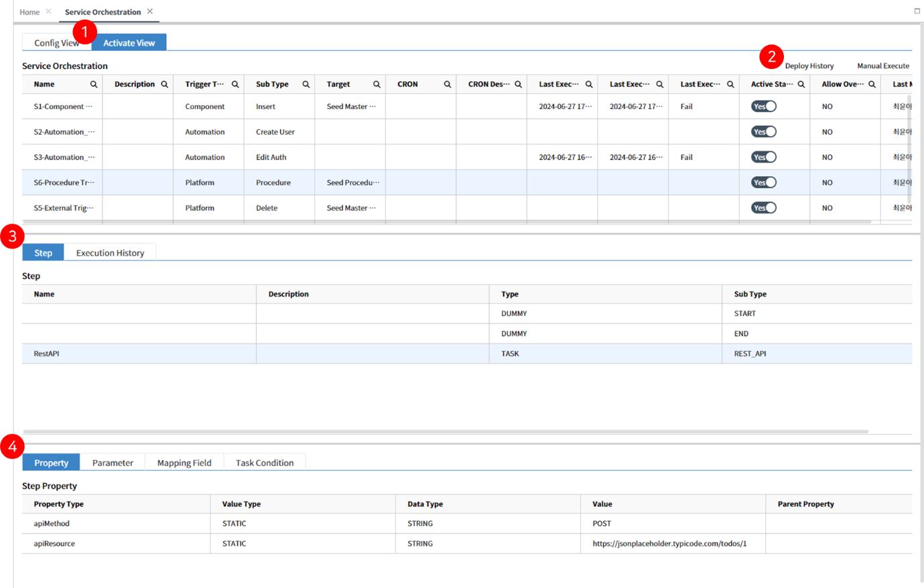
Task: Click Target column search magnifier
Action: 377,84
